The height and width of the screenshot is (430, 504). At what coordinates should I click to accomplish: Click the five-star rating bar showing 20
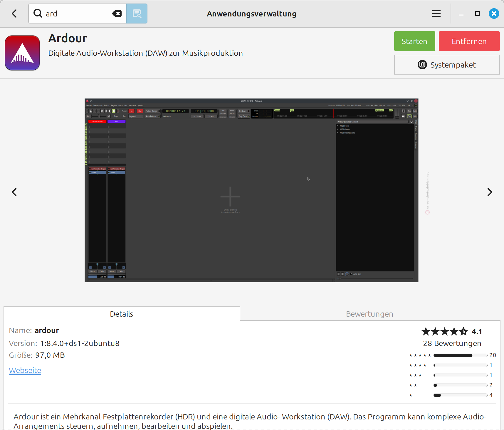(460, 355)
